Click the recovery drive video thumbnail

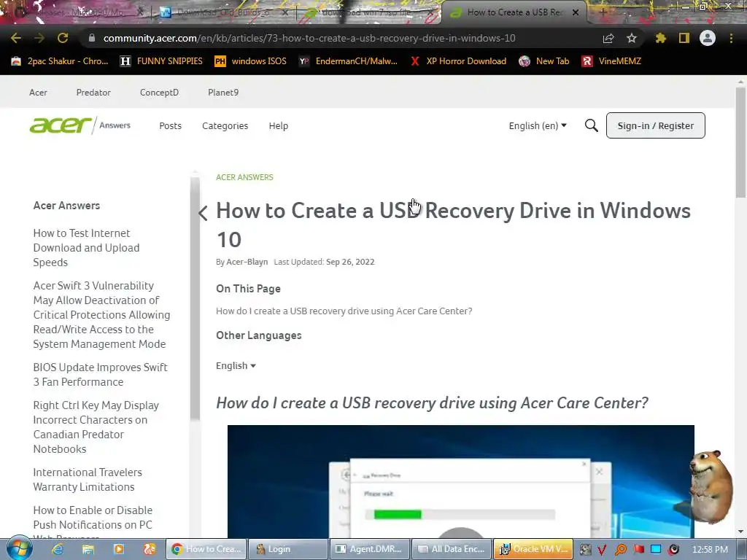[x=461, y=481]
